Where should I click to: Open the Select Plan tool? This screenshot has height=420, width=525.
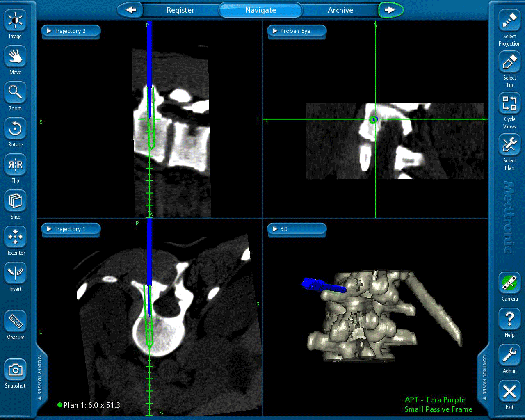pyautogui.click(x=509, y=145)
